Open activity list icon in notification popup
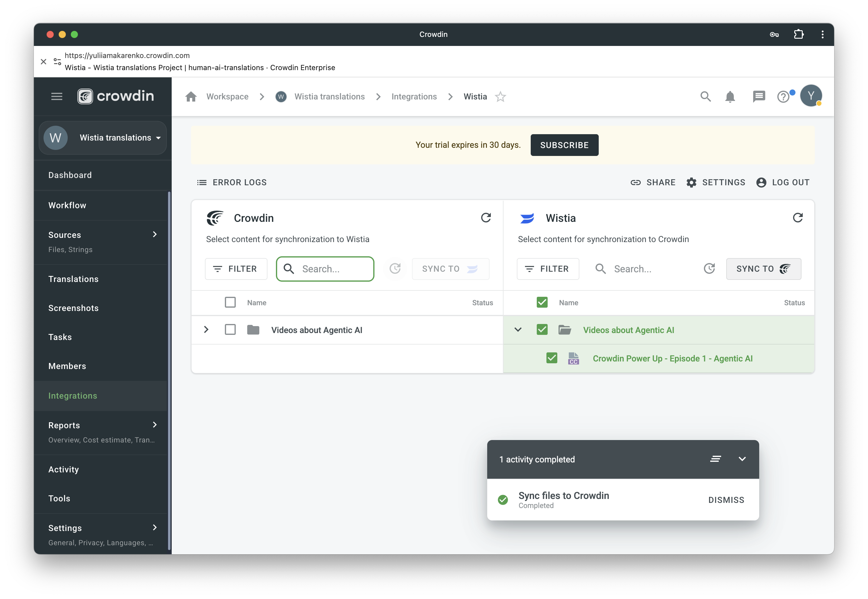 point(715,459)
